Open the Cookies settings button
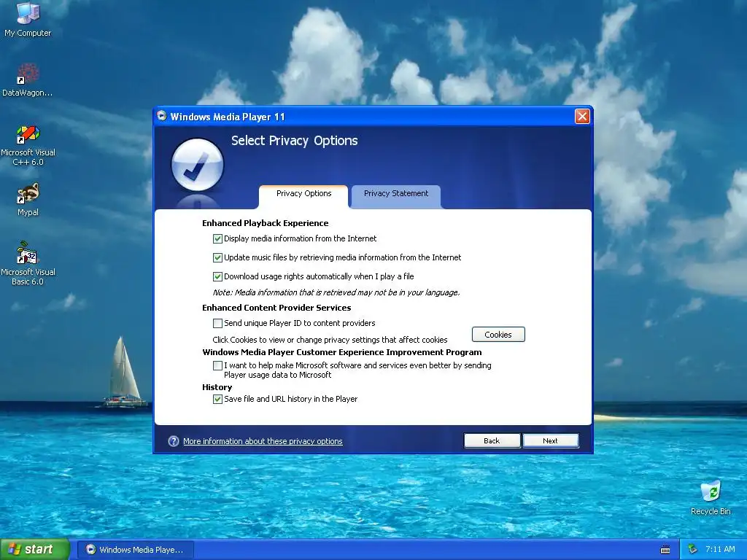Viewport: 747px width, 560px height. tap(498, 334)
